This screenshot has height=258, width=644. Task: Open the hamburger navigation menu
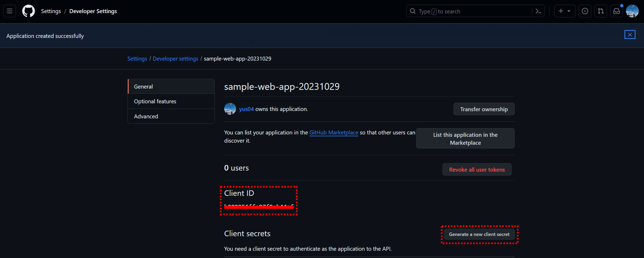(9, 11)
